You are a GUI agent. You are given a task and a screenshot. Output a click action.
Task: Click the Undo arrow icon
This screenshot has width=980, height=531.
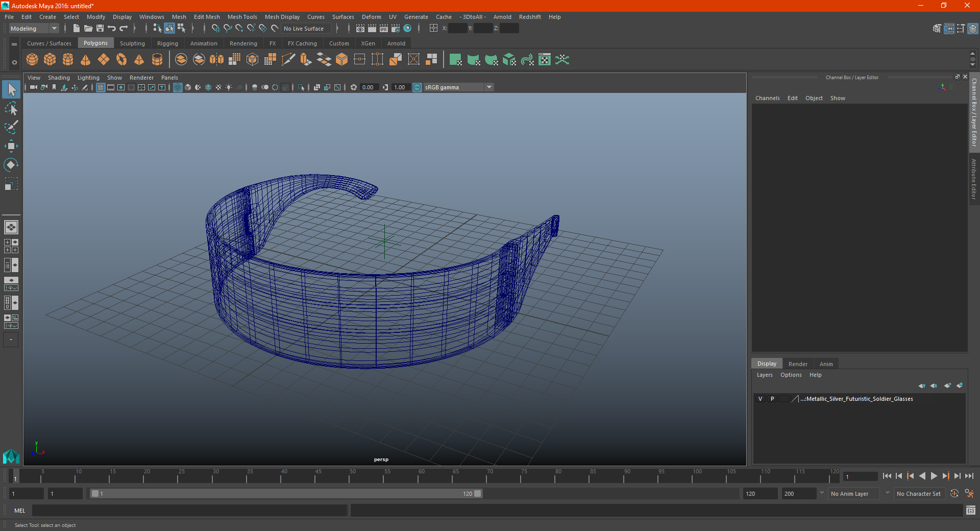[x=112, y=29]
